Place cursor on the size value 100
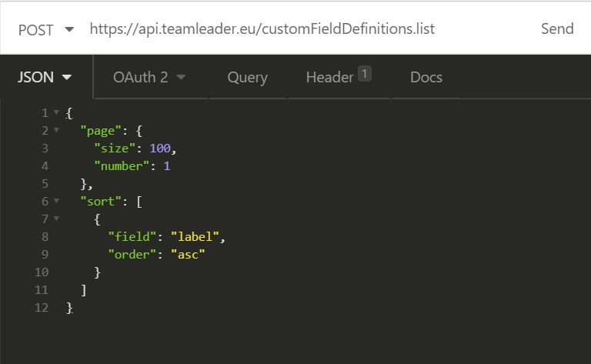591x364 pixels. tap(160, 148)
